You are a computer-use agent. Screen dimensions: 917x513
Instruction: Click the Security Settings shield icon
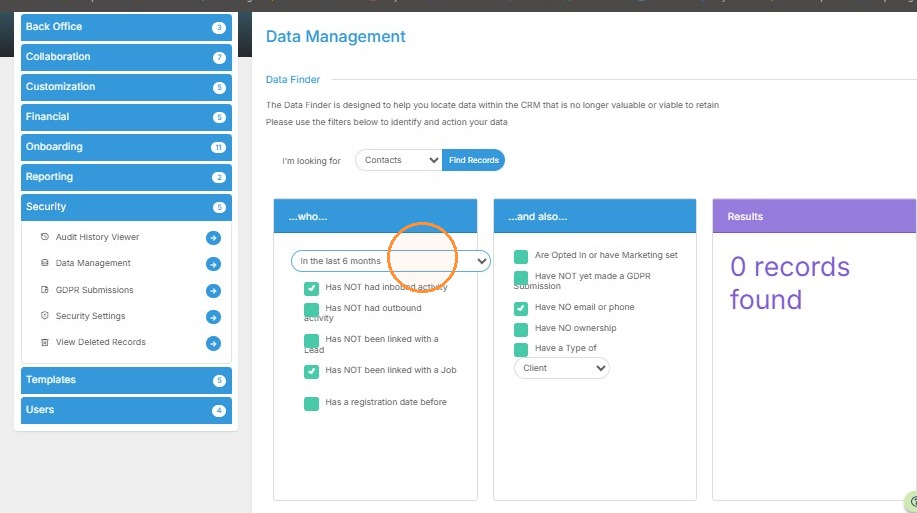click(44, 315)
